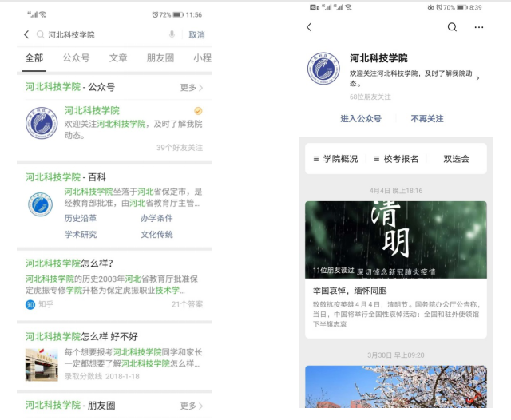This screenshot has height=420, width=511.
Task: Open 文化传统 encyclopedia link
Action: [156, 234]
